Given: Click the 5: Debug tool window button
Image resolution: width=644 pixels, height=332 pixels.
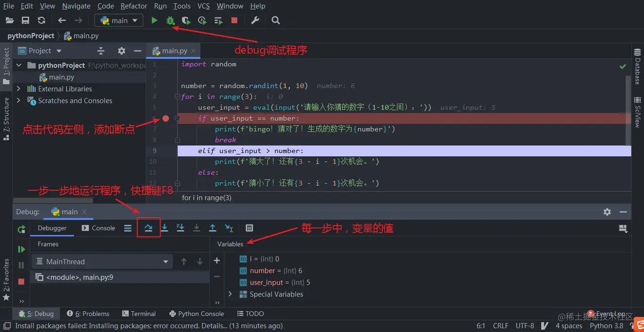Looking at the screenshot, I should tap(36, 314).
